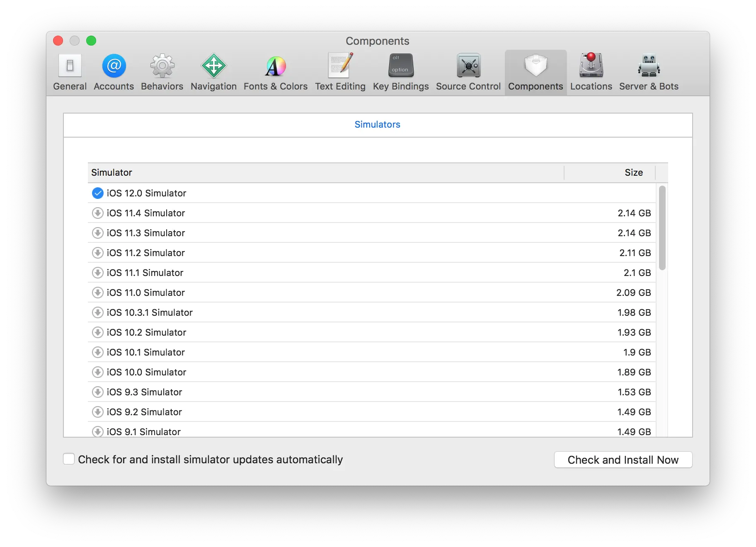
Task: Open the Key Bindings preferences pane
Action: click(x=400, y=72)
